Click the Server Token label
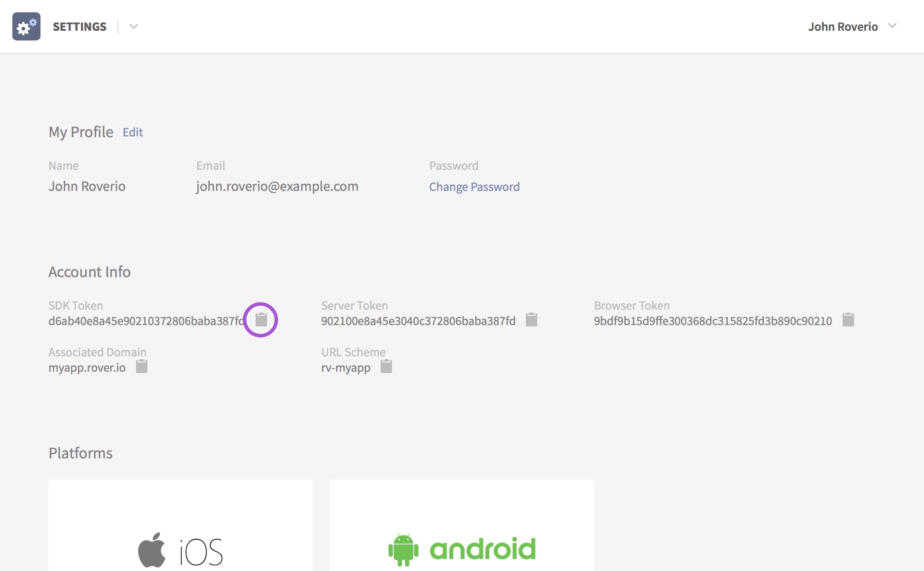 (x=355, y=305)
